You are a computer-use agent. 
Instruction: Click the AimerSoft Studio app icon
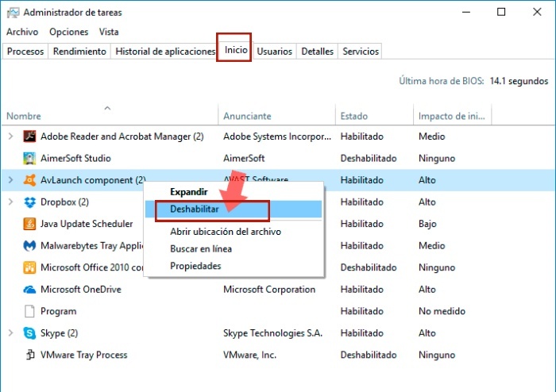(29, 158)
